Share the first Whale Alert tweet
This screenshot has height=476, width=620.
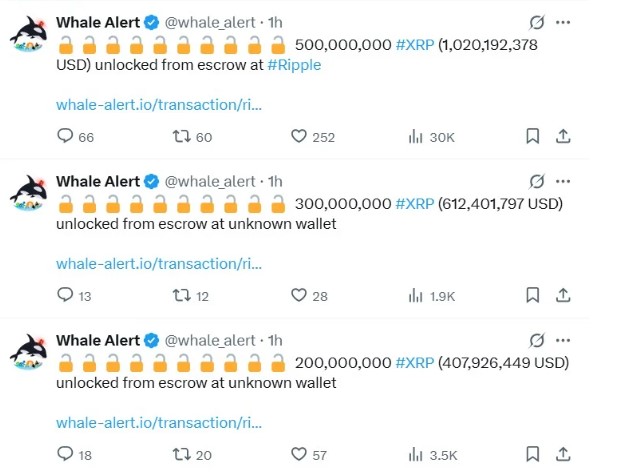(x=563, y=136)
